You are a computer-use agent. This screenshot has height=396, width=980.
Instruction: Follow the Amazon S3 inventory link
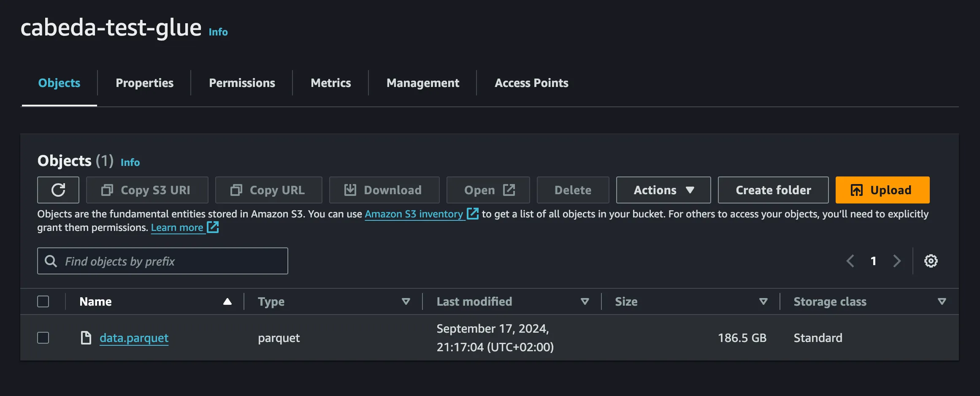[414, 214]
